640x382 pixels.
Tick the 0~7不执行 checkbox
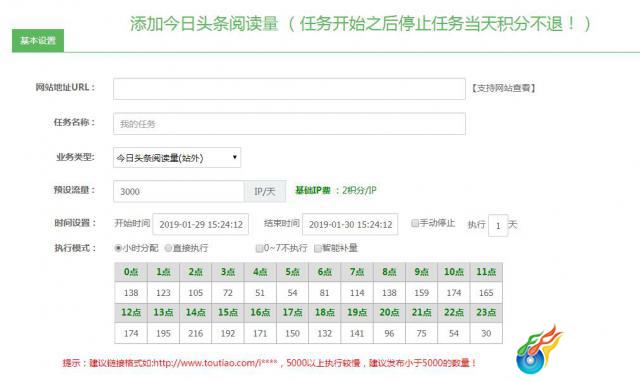point(259,248)
